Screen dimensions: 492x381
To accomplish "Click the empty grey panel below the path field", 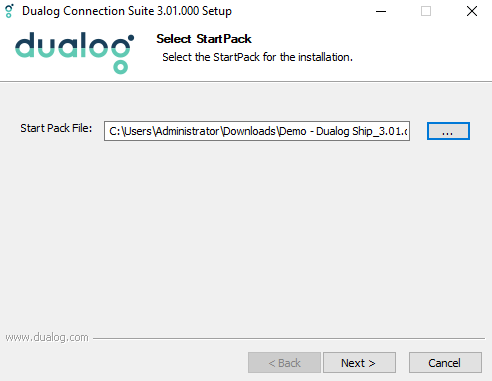I will point(246,233).
